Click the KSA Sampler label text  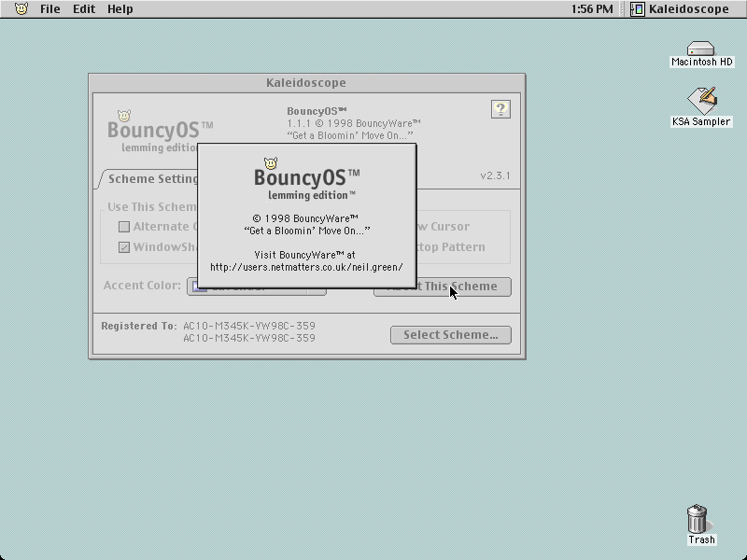[701, 121]
